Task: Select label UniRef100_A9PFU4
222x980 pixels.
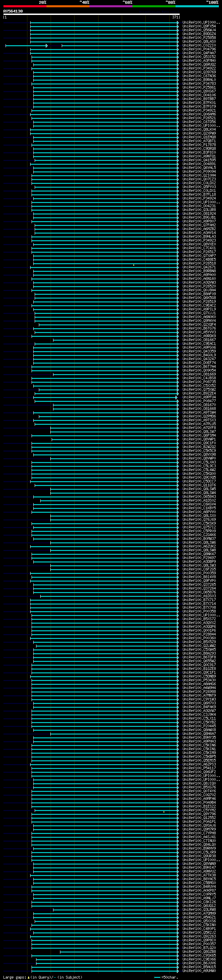Action: pos(199,397)
